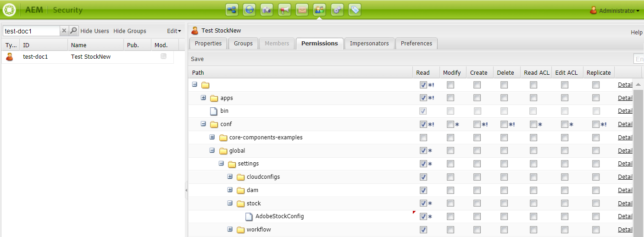This screenshot has height=237, width=644.
Task: Open Details link for conf row
Action: (x=625, y=124)
